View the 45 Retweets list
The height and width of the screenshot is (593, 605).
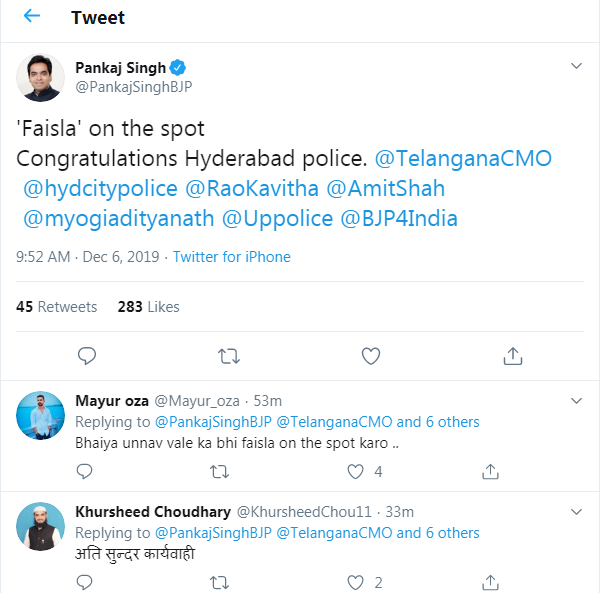pos(56,306)
